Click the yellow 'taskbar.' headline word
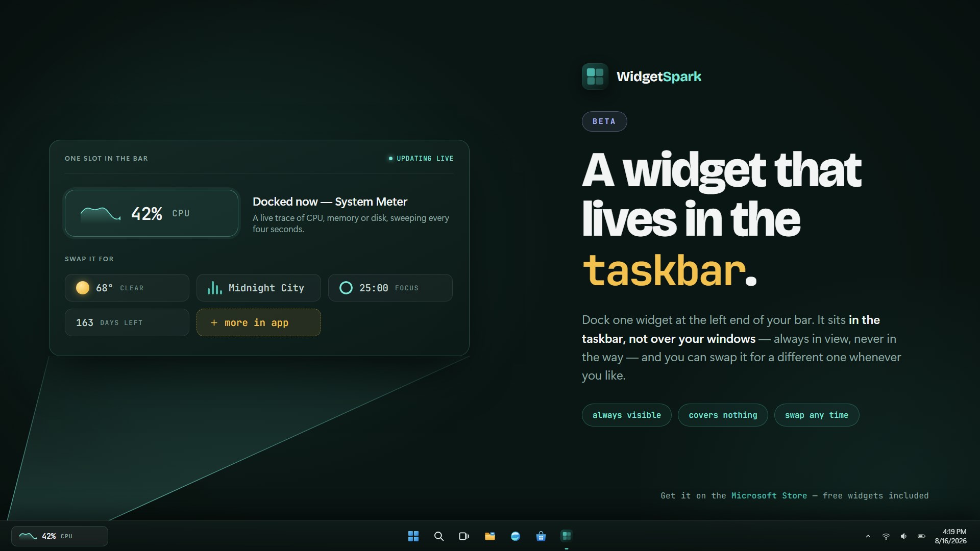980x551 pixels. [x=669, y=270]
